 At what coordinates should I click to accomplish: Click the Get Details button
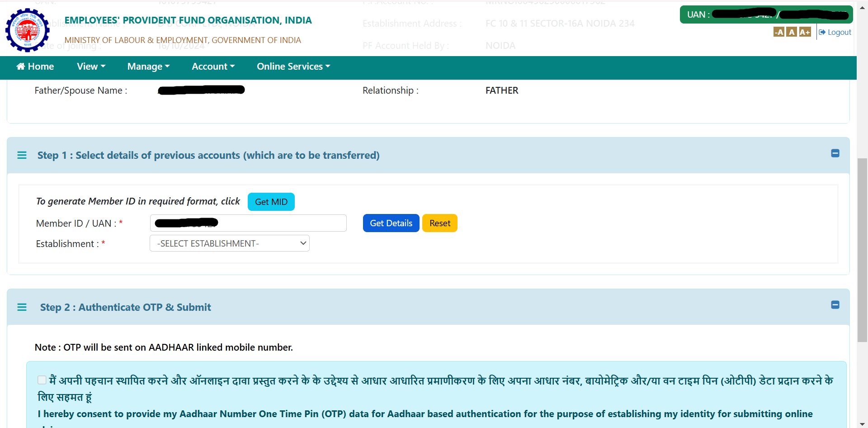click(391, 223)
